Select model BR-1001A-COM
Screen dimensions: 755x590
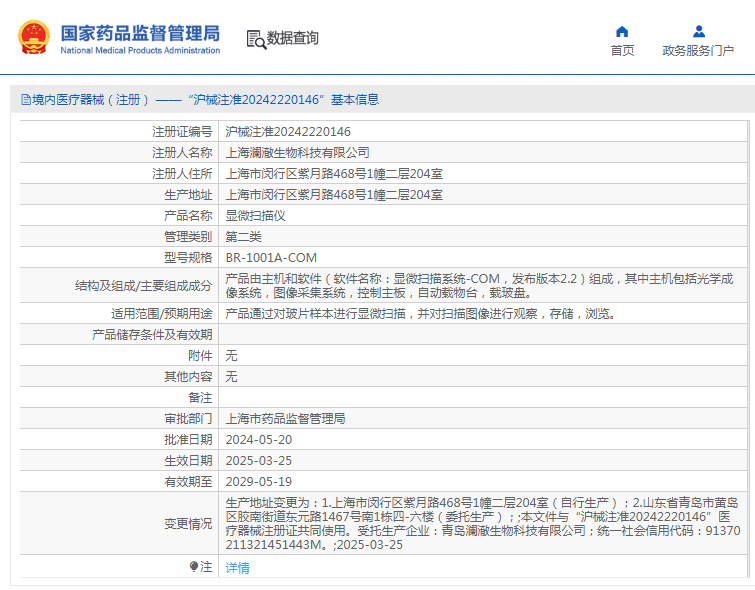tap(271, 258)
